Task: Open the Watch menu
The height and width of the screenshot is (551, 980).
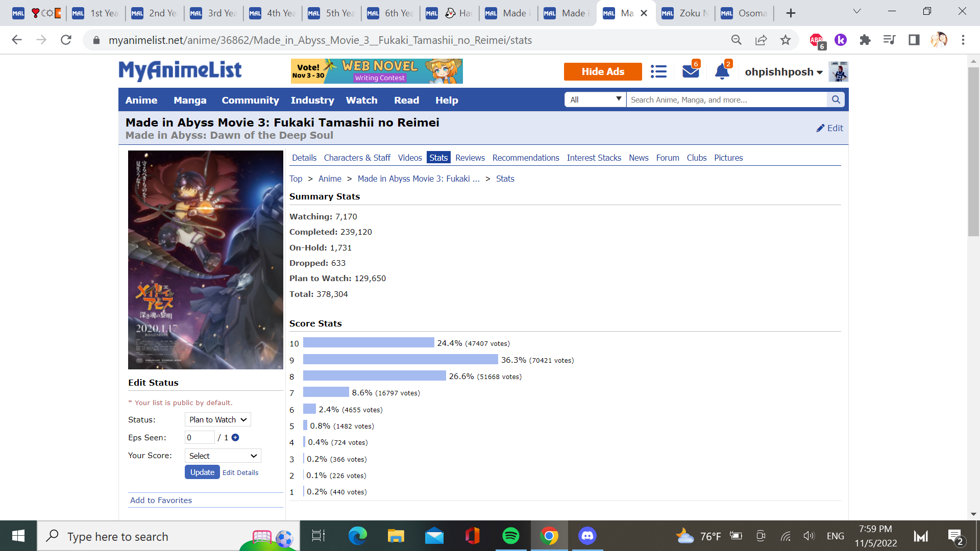Action: 362,100
